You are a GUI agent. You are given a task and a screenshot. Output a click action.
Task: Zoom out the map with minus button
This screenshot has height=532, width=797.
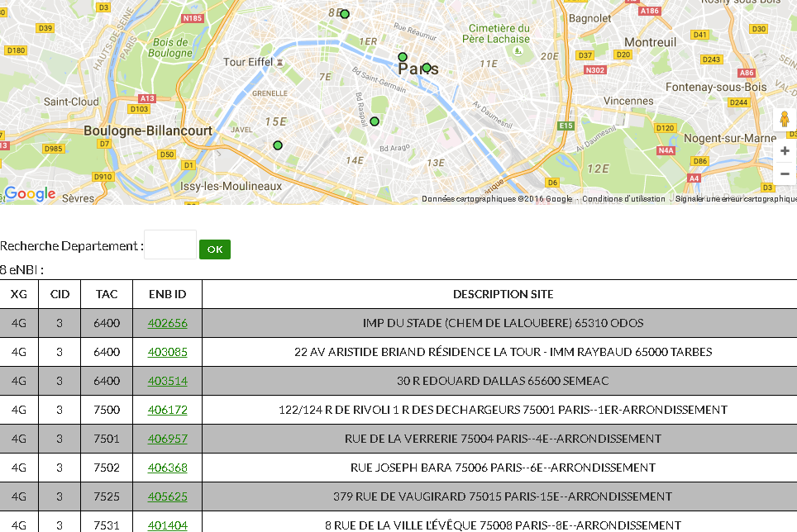(784, 173)
